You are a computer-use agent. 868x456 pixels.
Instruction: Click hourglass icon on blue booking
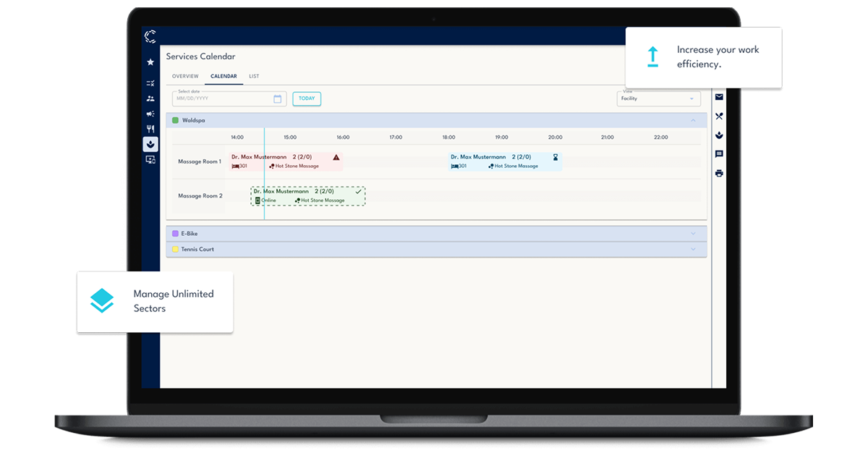tap(556, 157)
